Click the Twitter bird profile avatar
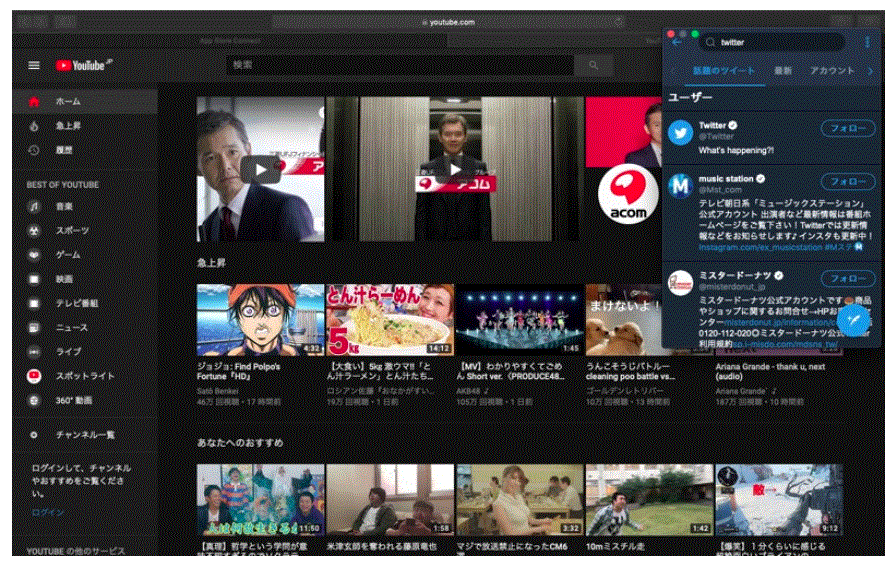The image size is (896, 567). [x=681, y=133]
